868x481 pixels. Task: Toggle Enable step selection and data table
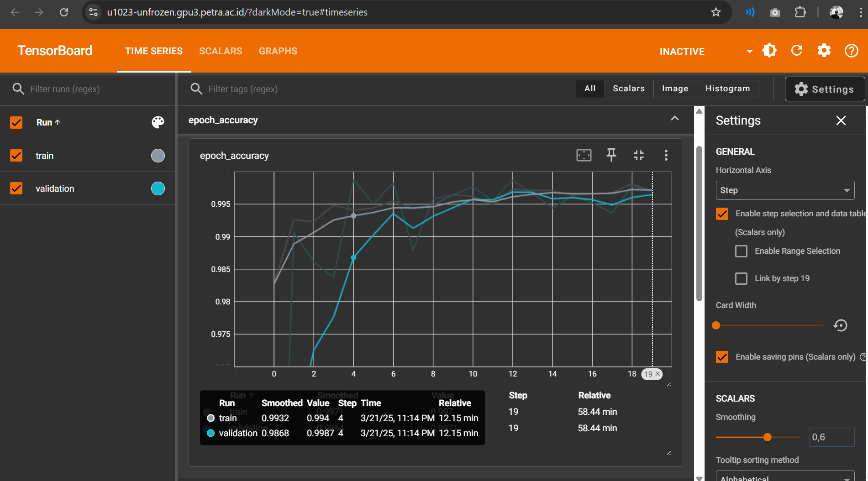722,214
